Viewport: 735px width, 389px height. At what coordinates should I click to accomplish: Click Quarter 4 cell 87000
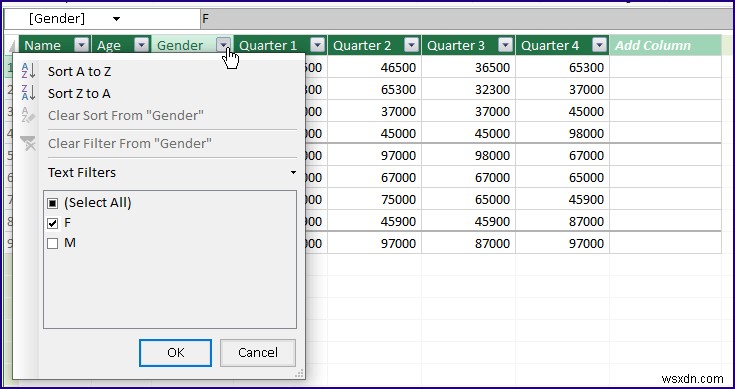click(562, 221)
